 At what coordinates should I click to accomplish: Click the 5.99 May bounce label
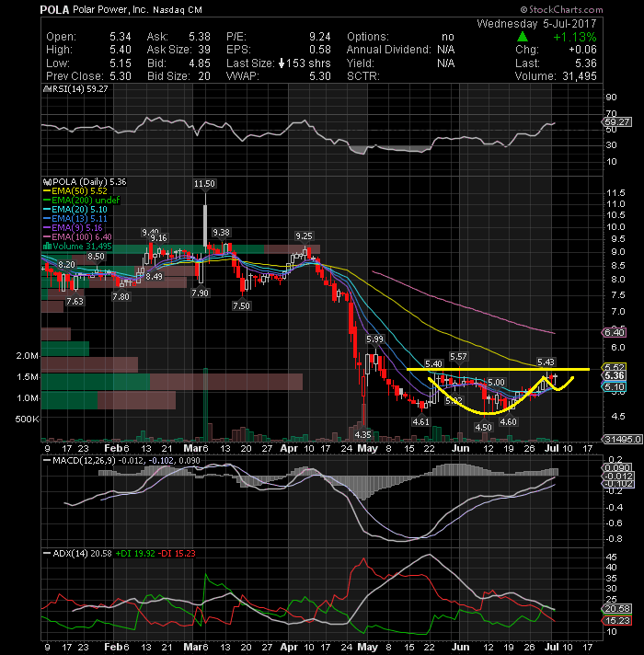pyautogui.click(x=374, y=339)
